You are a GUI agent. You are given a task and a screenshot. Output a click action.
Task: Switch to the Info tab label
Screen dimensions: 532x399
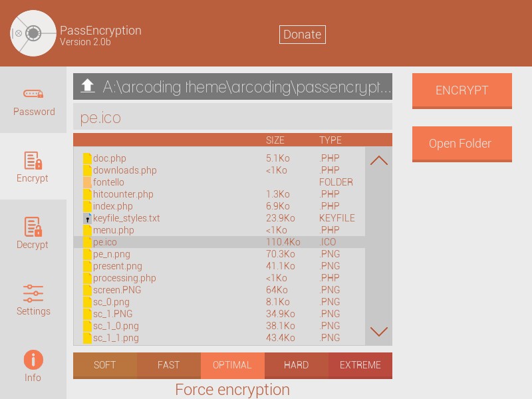point(33,378)
